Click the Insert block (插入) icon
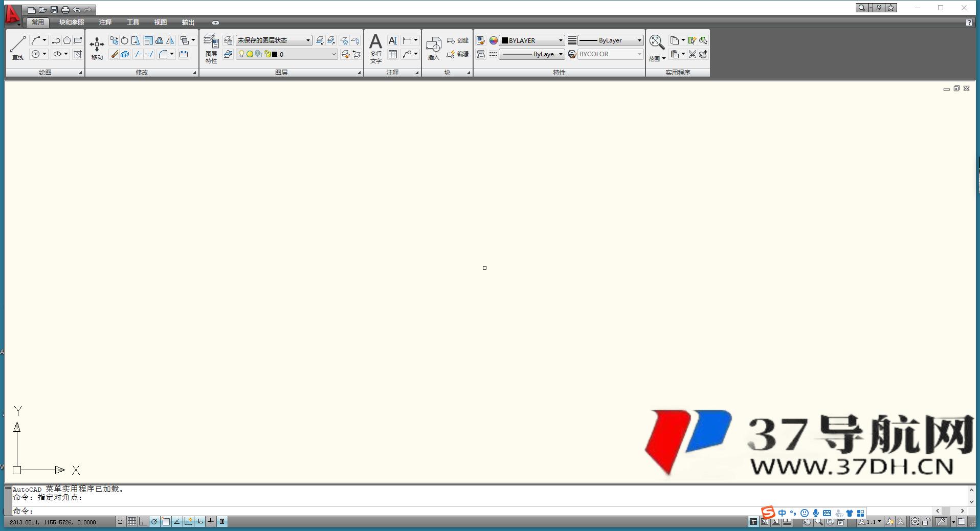Viewport: 980px width, 531px height. (433, 47)
